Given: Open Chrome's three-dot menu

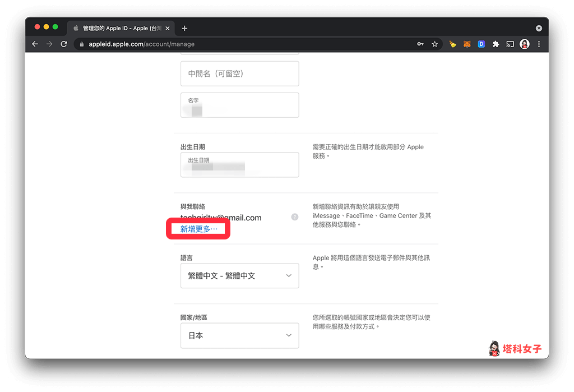Looking at the screenshot, I should click(x=539, y=44).
